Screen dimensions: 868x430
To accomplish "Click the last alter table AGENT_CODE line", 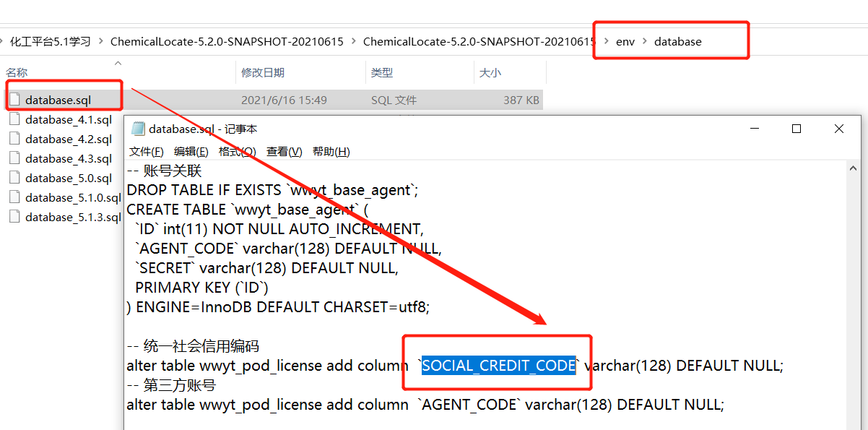I will click(x=425, y=404).
